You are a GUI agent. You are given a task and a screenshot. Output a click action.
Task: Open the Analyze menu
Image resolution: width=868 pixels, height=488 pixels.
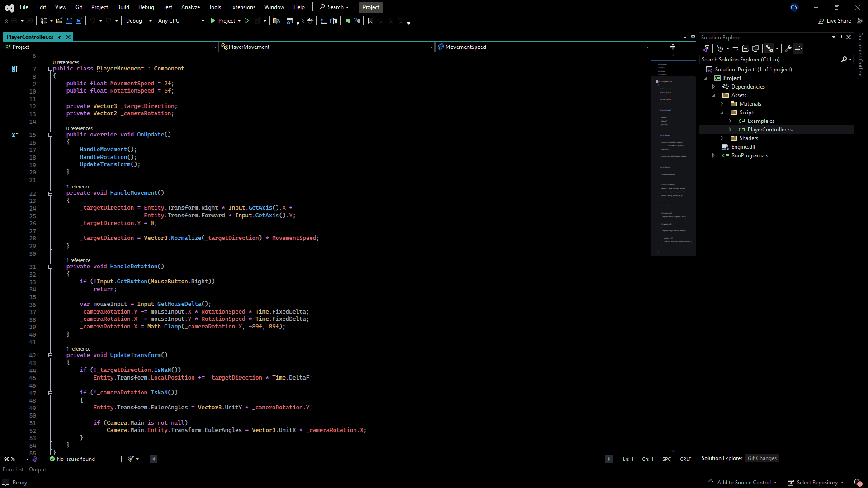coord(190,7)
